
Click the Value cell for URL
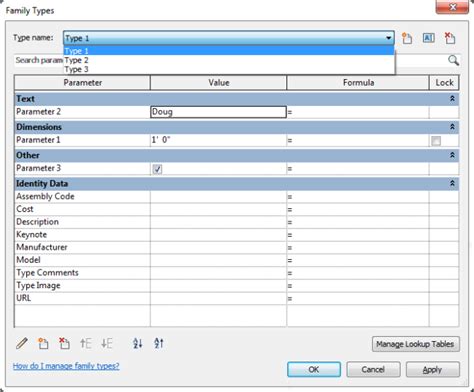(x=218, y=298)
